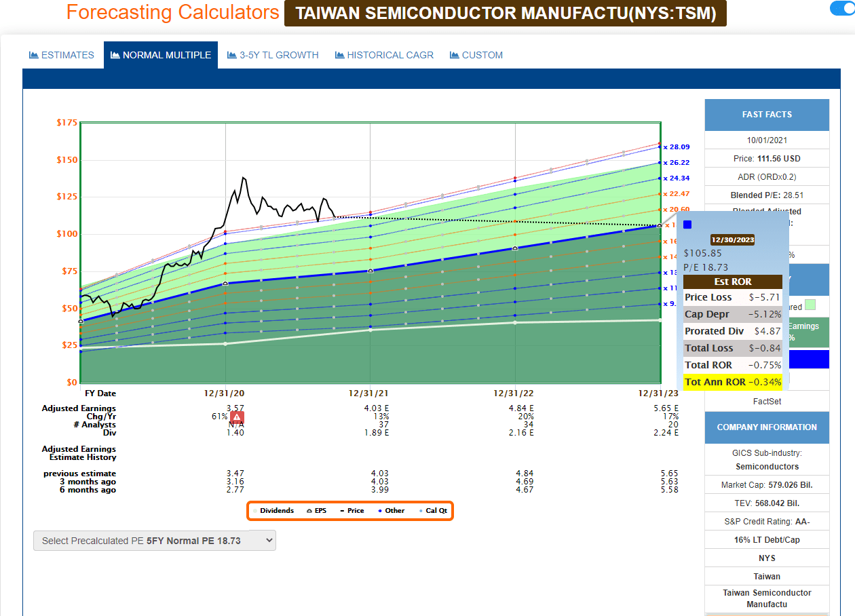Screen dimensions: 855x616
Task: Click the 1.89 E dividend estimate
Action: [x=376, y=432]
